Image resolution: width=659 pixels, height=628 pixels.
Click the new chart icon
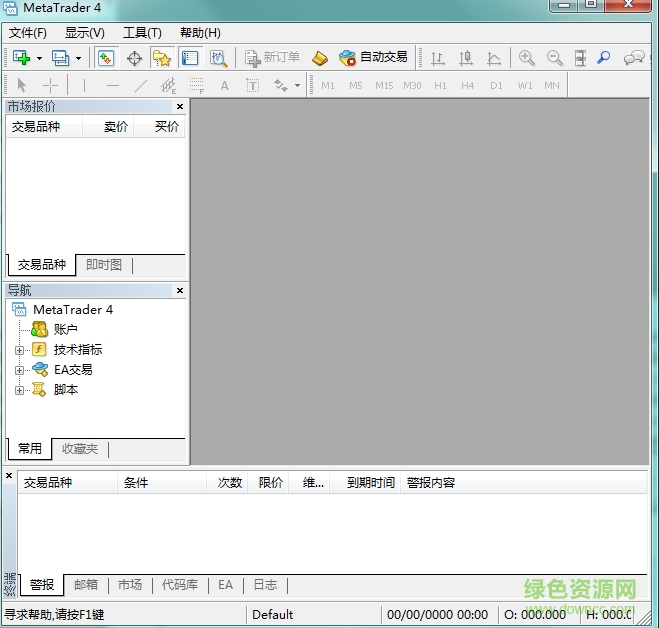click(21, 58)
